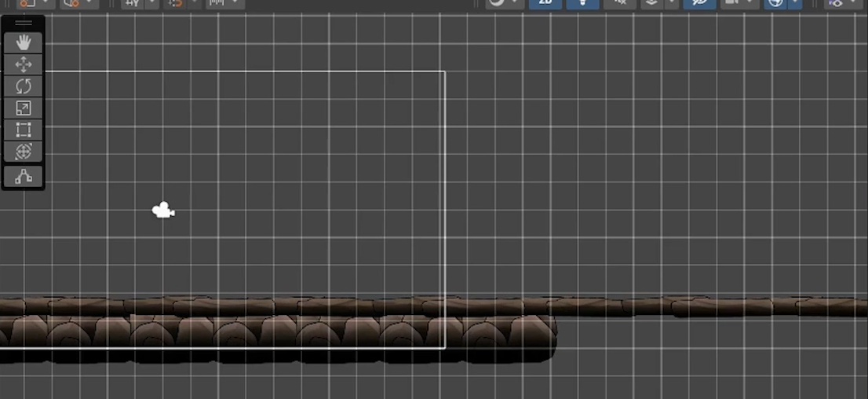Click the ruler increments icon in header
The height and width of the screenshot is (399, 868).
(217, 3)
